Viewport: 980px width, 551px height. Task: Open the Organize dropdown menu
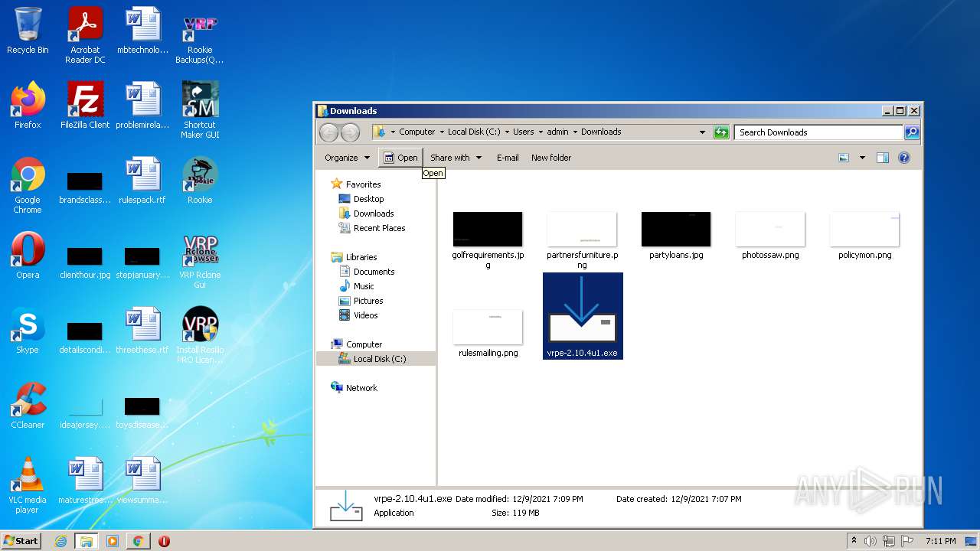click(347, 158)
